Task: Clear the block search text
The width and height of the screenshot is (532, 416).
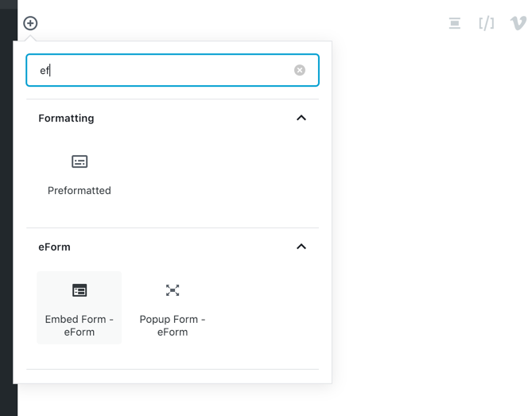Action: click(299, 70)
